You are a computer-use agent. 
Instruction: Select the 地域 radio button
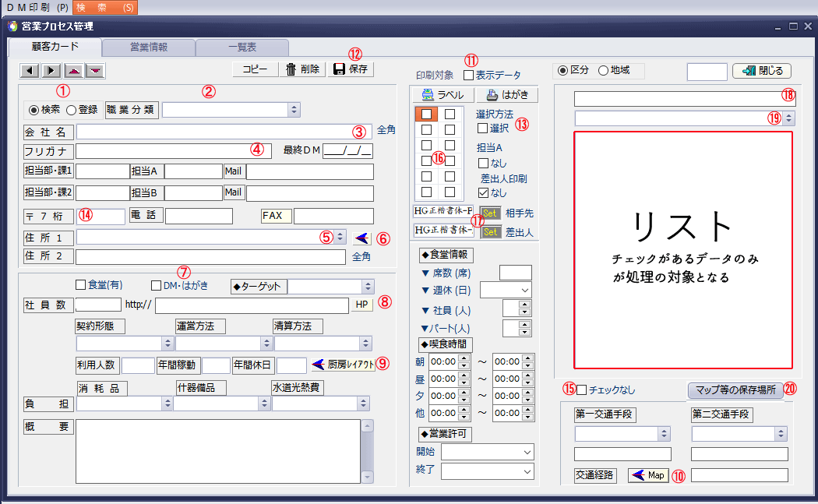[x=603, y=71]
